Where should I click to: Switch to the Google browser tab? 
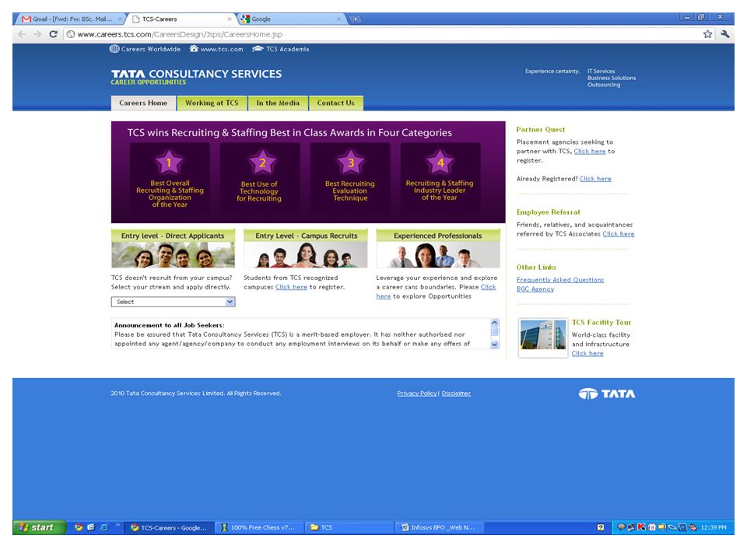click(290, 19)
